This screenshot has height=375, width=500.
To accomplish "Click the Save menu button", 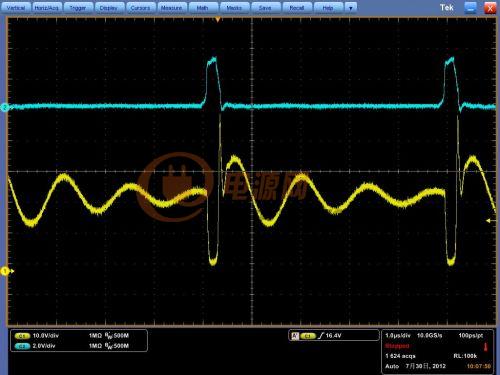I will click(265, 7).
